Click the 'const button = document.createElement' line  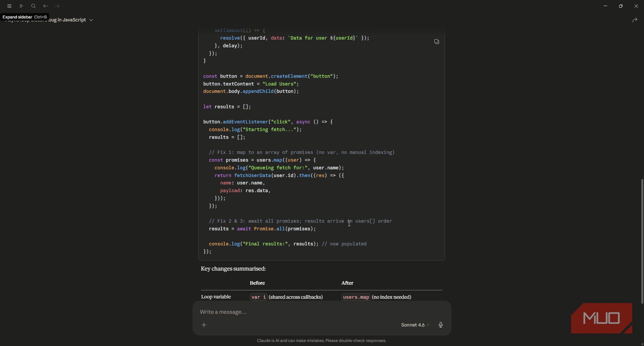click(271, 76)
